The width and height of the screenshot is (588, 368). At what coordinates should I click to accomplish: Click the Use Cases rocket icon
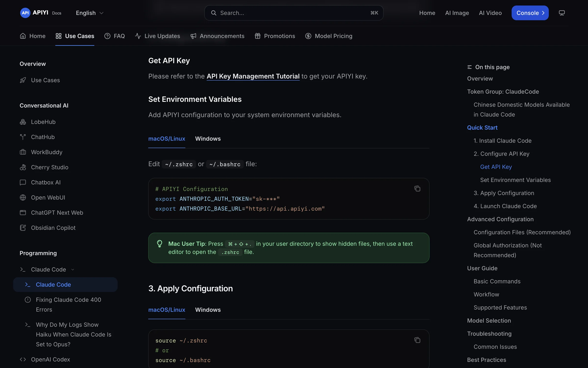tap(23, 80)
